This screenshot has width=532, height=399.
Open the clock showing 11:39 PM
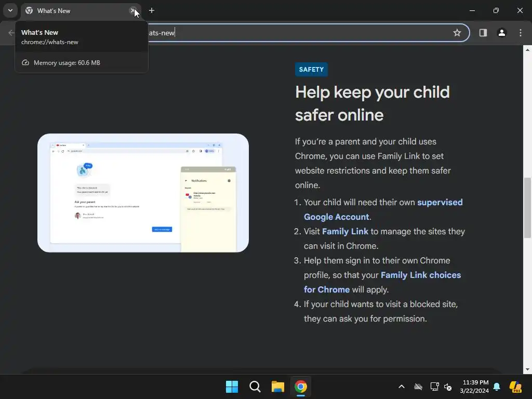[x=474, y=387]
